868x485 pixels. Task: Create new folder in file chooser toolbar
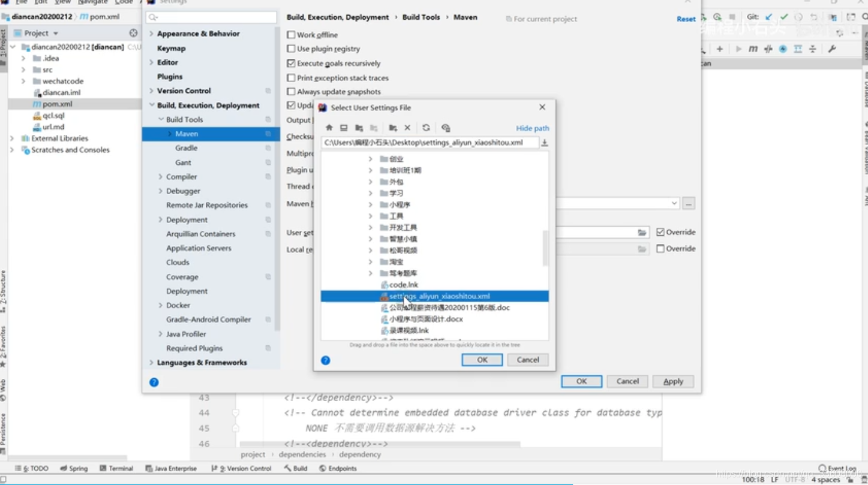[x=392, y=128]
